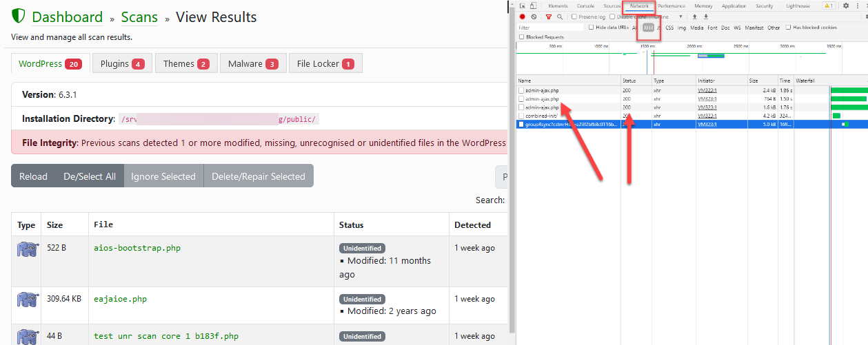Enable the Preserve log checkbox
Screen dimensions: 868x345
point(574,17)
